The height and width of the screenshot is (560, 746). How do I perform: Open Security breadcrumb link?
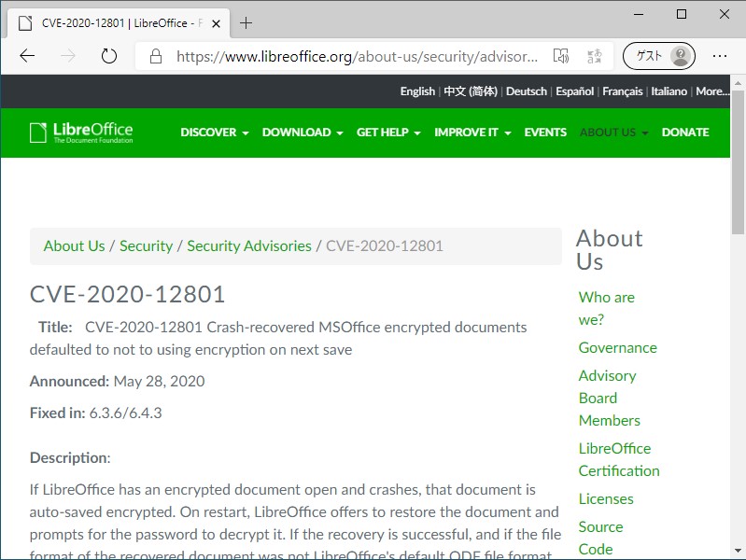(x=146, y=246)
